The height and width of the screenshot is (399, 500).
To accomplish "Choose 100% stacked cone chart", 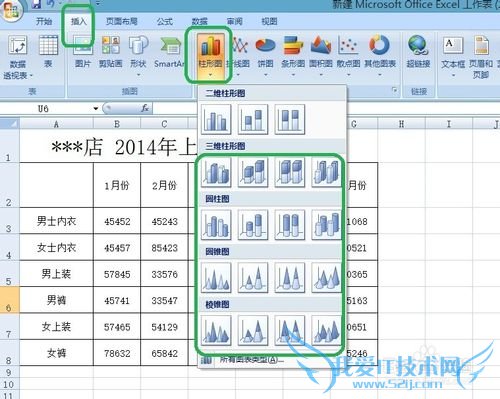I will [x=290, y=277].
